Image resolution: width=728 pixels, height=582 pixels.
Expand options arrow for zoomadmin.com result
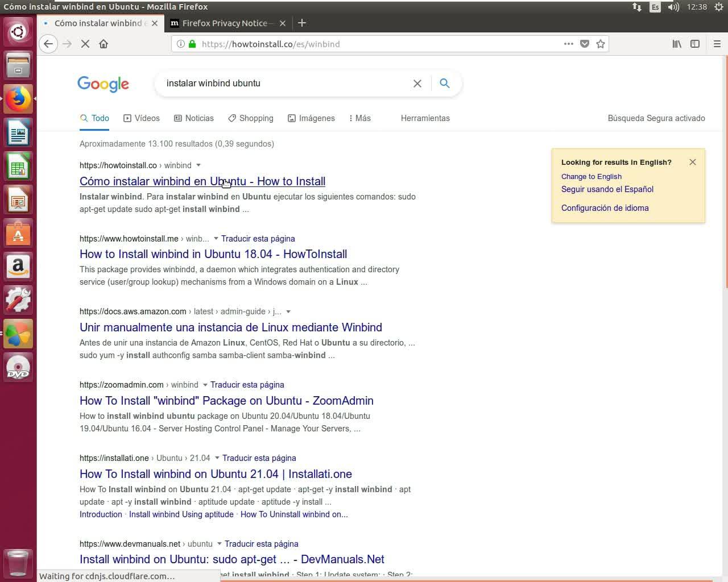pyautogui.click(x=205, y=385)
